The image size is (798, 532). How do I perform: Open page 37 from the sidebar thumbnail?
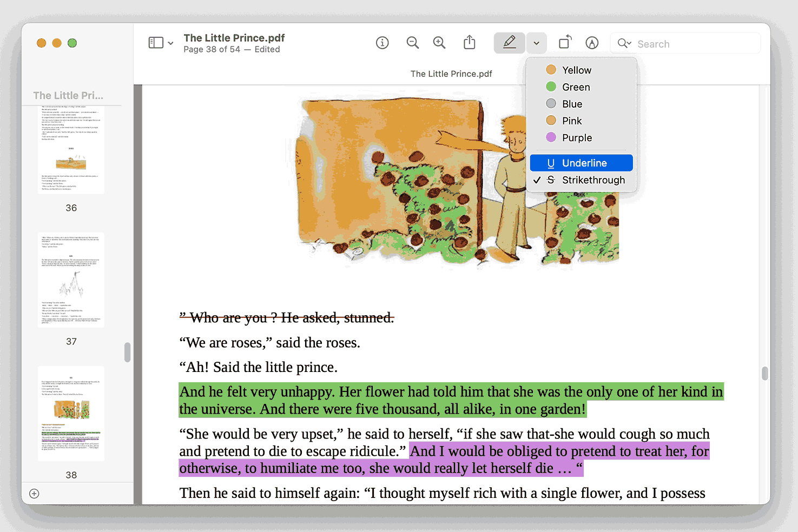71,280
